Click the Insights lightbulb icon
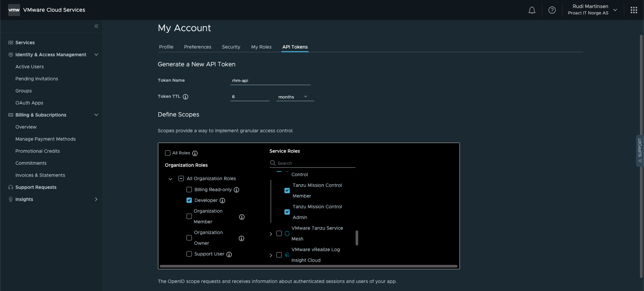Viewport: 644px width, 291px height. pos(11,199)
